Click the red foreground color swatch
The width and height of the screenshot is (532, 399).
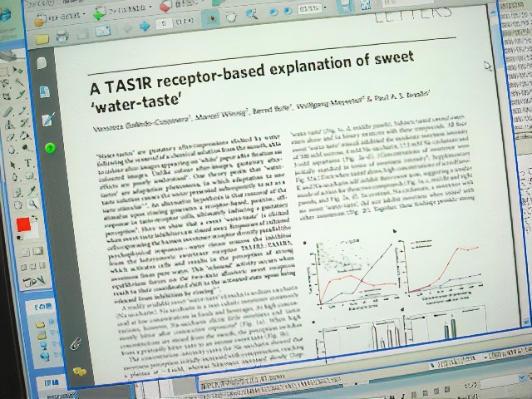pos(23,224)
